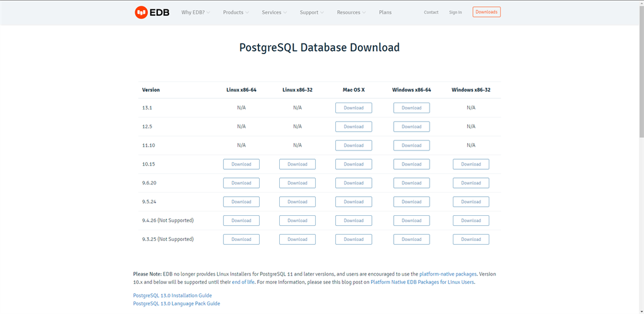Expand the Why EDB? dropdown menu
The width and height of the screenshot is (644, 314).
coord(196,13)
